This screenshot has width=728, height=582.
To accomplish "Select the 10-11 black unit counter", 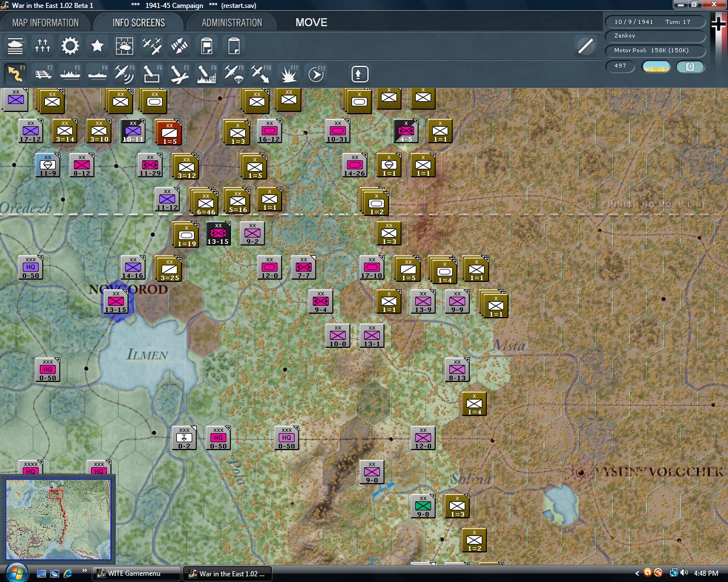I will click(133, 131).
